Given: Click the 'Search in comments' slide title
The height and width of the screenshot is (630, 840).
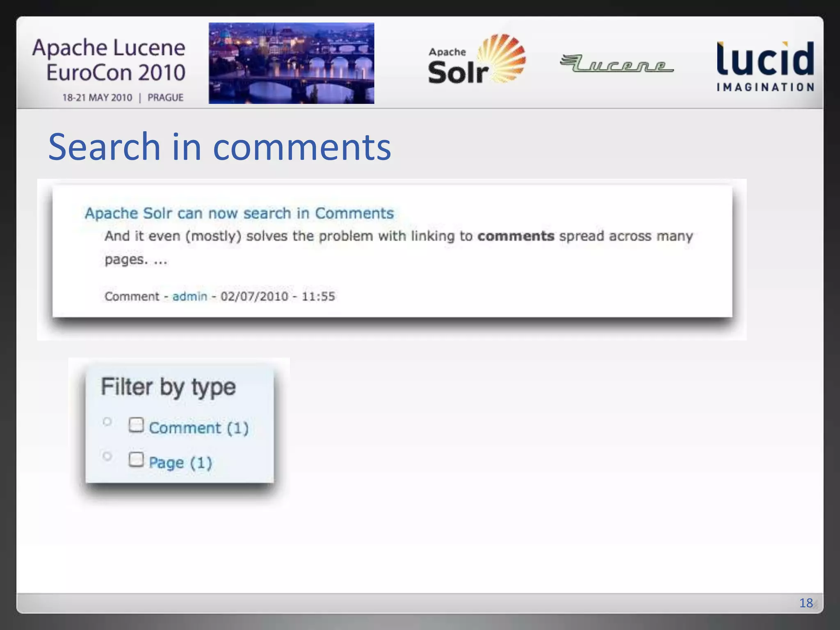Looking at the screenshot, I should (219, 147).
